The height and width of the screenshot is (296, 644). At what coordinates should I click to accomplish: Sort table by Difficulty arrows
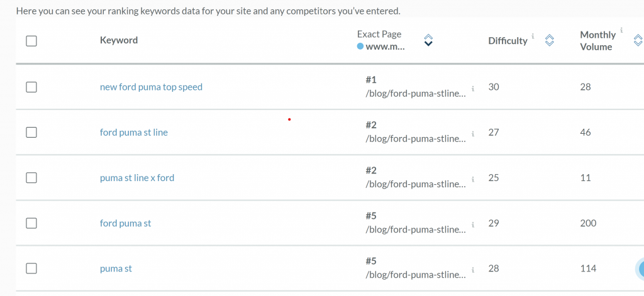549,41
